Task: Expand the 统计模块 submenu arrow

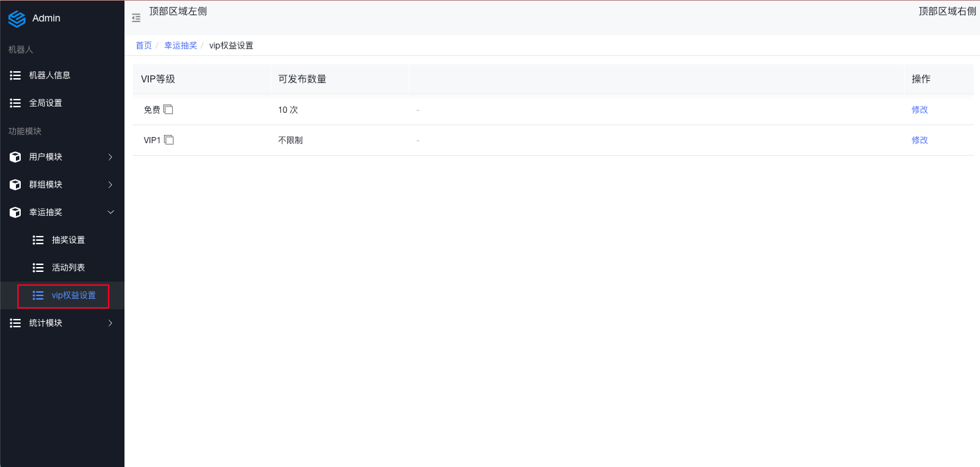Action: coord(111,323)
